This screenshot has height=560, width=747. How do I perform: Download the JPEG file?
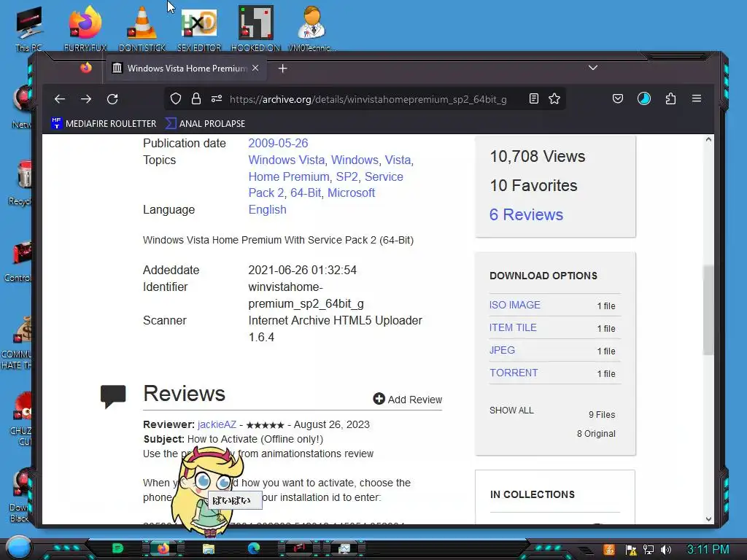(502, 350)
